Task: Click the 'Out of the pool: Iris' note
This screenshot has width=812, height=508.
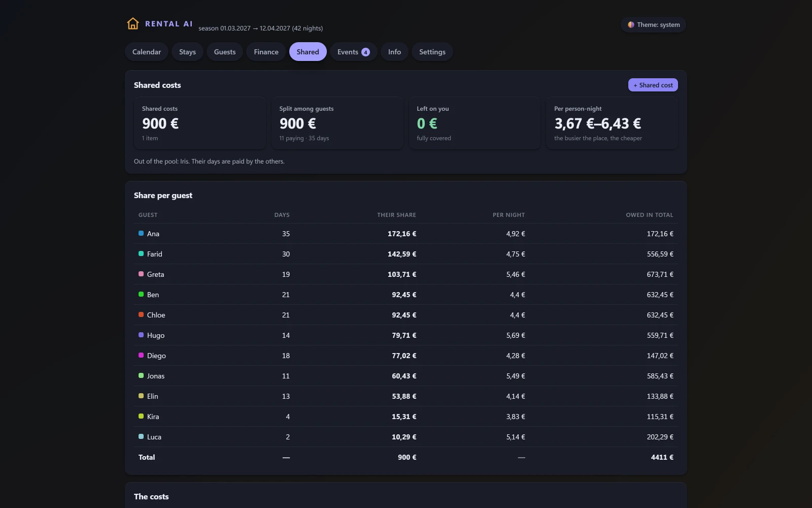Action: coord(209,162)
